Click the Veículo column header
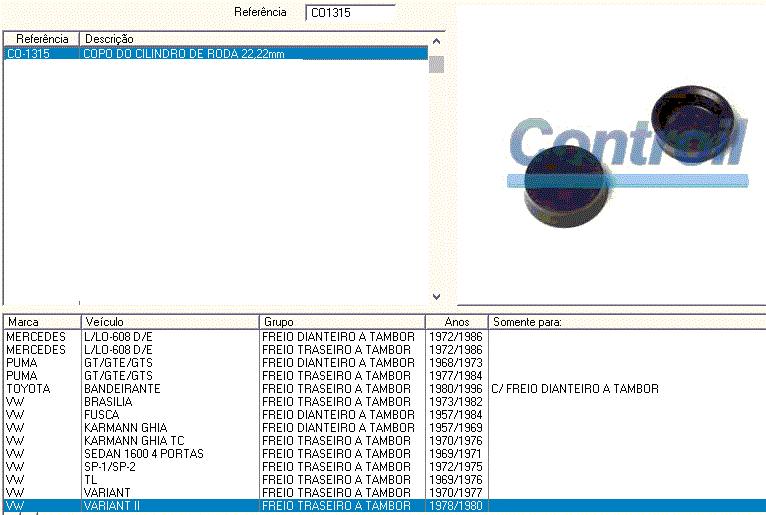766x515 pixels. [x=169, y=322]
